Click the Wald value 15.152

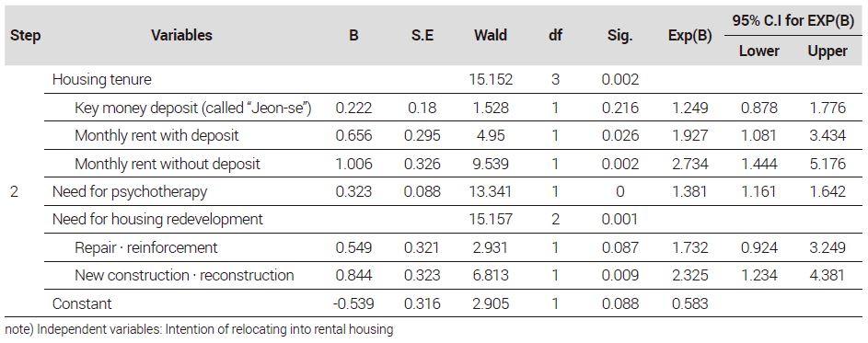point(491,80)
